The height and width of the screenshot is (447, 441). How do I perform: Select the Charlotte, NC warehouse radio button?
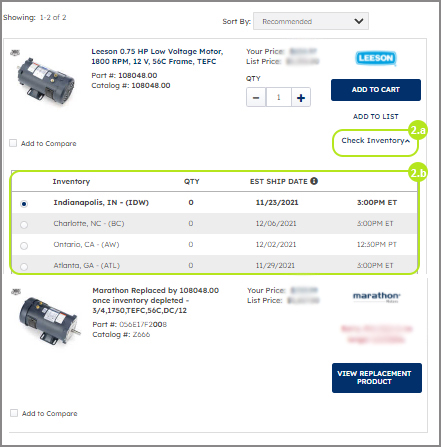(x=24, y=225)
